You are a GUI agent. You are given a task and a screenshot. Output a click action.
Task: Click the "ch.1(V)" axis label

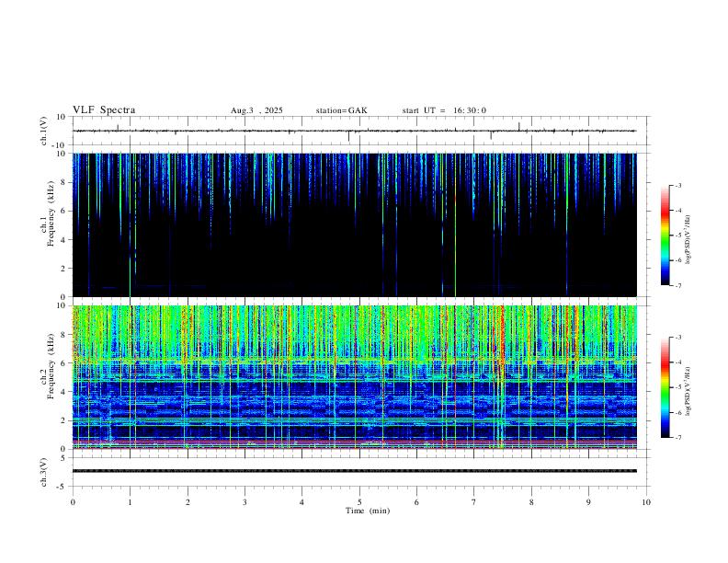44,131
